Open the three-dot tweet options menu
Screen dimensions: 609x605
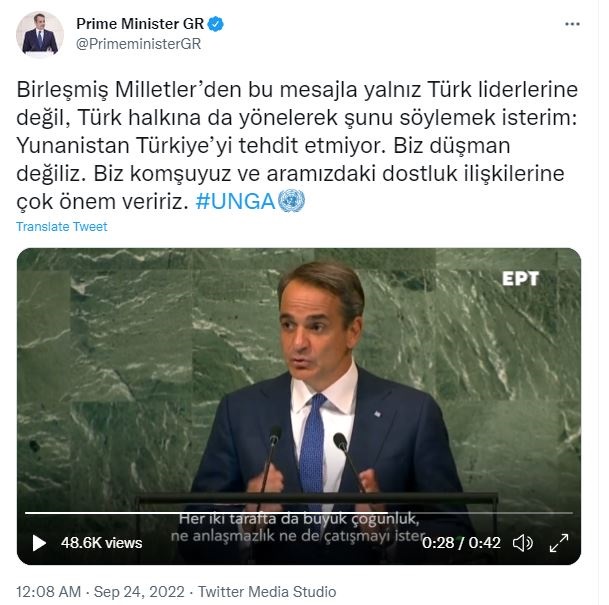[x=572, y=24]
